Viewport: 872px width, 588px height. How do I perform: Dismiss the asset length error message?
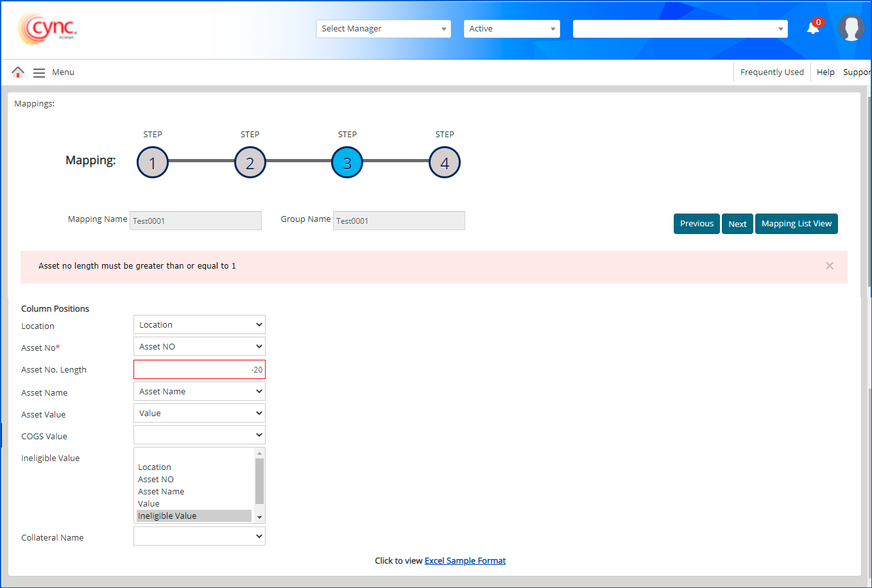click(829, 266)
